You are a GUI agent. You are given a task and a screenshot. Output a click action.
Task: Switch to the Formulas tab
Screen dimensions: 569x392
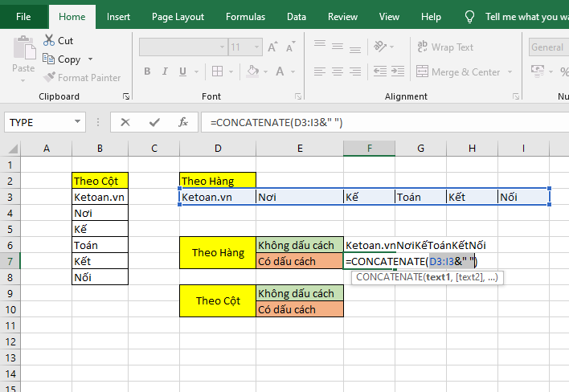[245, 16]
